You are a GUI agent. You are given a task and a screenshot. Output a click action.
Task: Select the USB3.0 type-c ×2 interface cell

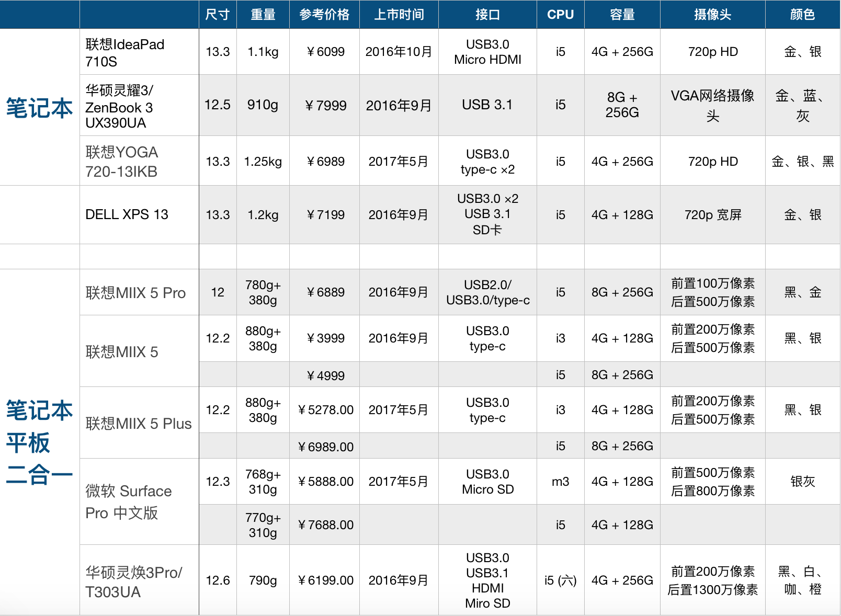(487, 161)
